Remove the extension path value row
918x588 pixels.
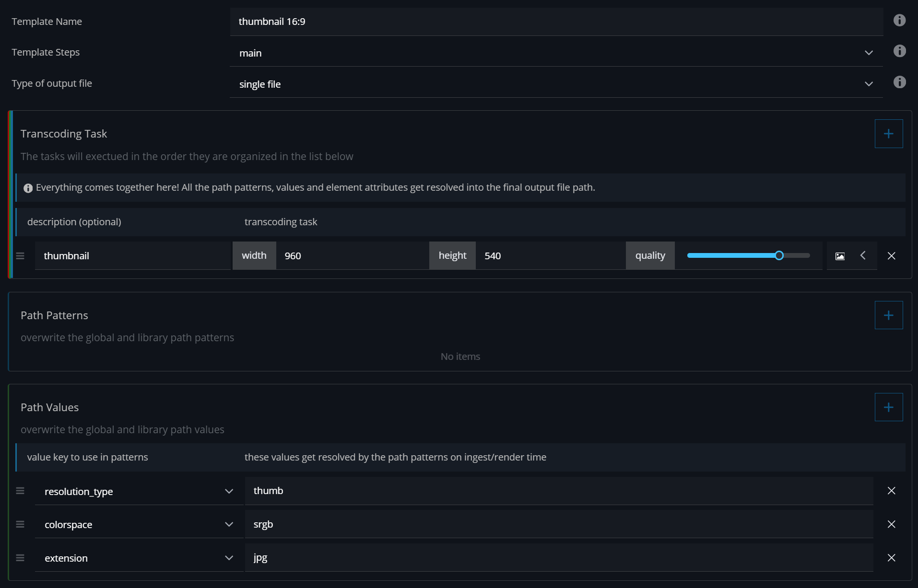point(891,558)
